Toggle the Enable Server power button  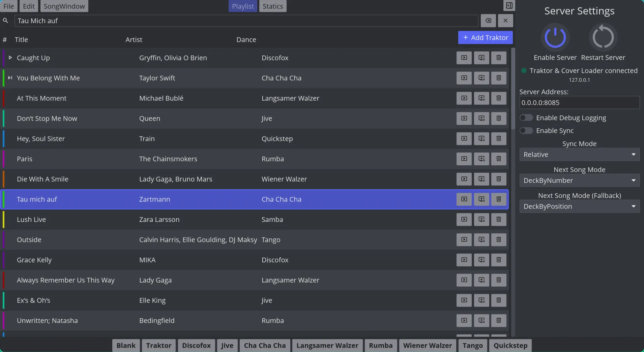click(x=555, y=37)
